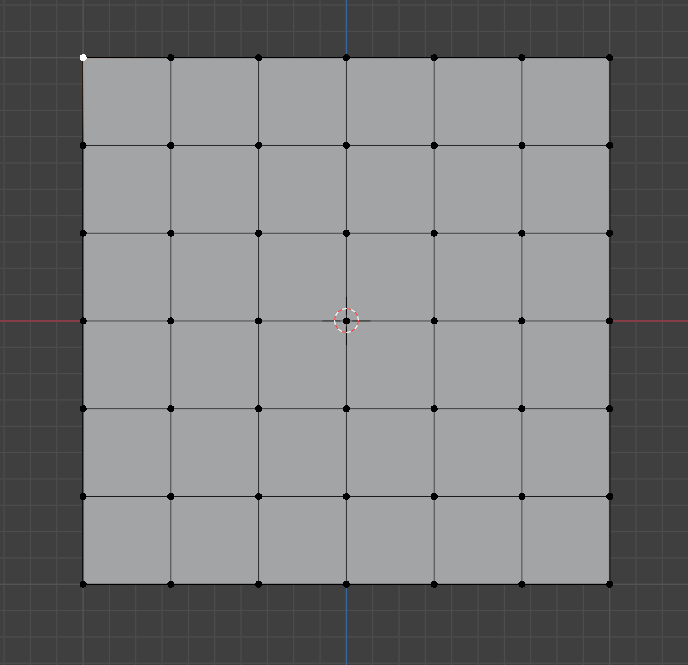Click the face directly above-right of 3D cursor
Screen dimensions: 688x665
pos(390,277)
